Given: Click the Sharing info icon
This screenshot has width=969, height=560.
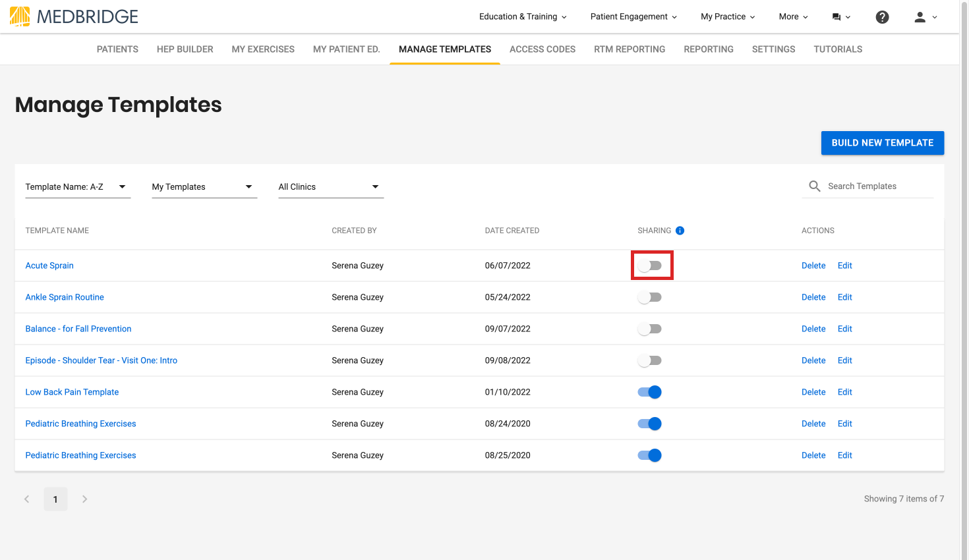Looking at the screenshot, I should [x=680, y=231].
